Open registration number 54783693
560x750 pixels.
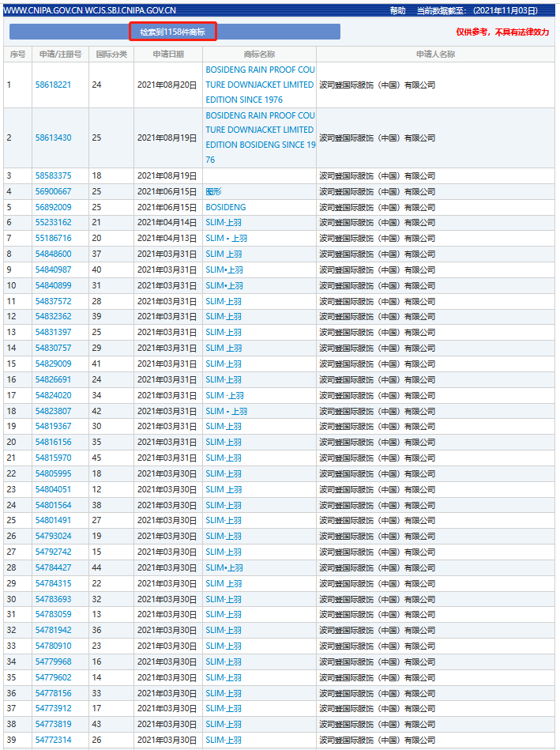pos(53,599)
